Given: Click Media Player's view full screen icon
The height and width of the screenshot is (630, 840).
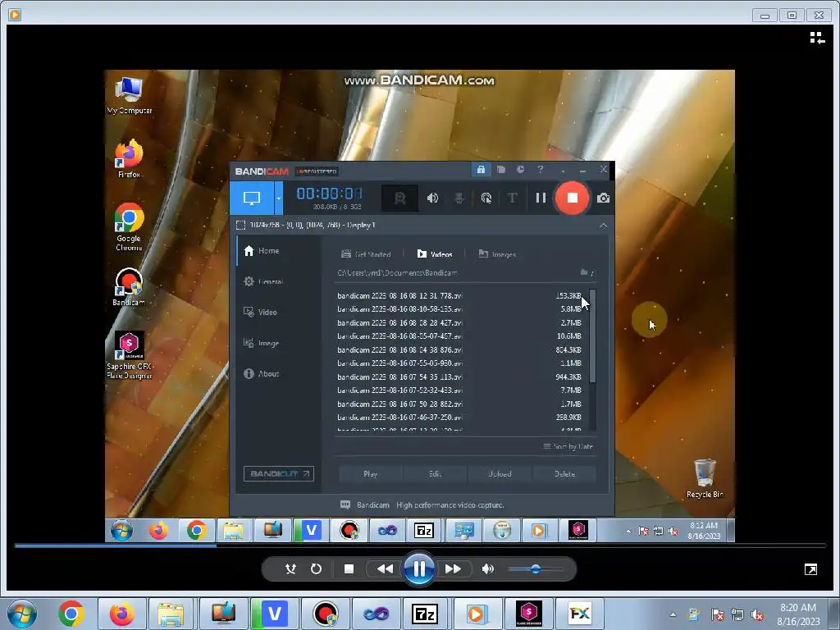Looking at the screenshot, I should tap(810, 569).
